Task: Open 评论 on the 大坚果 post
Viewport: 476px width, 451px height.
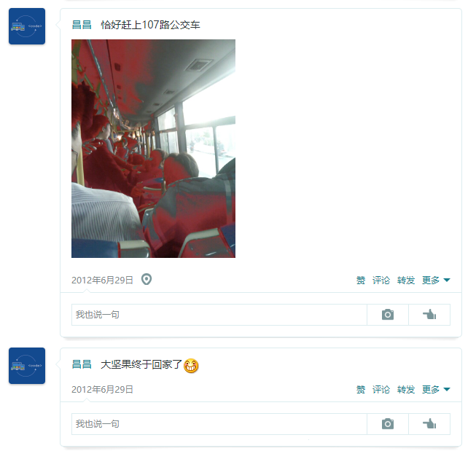Action: tap(381, 389)
